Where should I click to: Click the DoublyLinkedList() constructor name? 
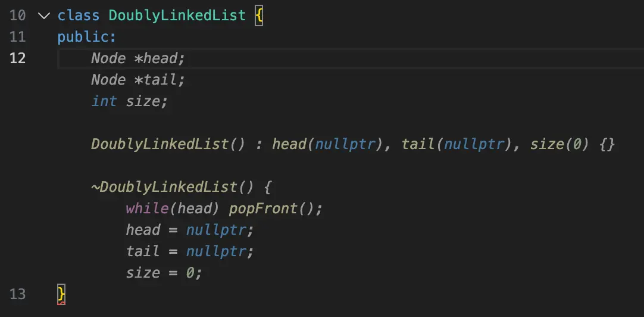point(161,144)
